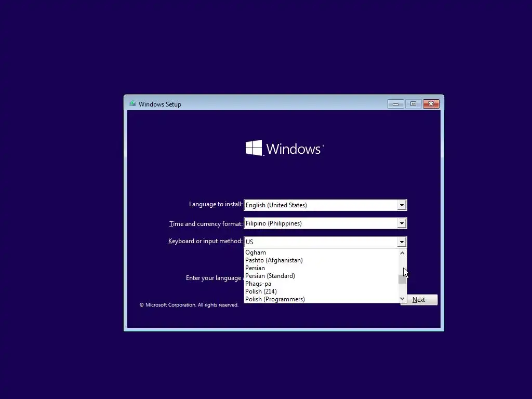Click the keyboard list scrollbar thumb
The height and width of the screenshot is (399, 532).
[x=402, y=279]
